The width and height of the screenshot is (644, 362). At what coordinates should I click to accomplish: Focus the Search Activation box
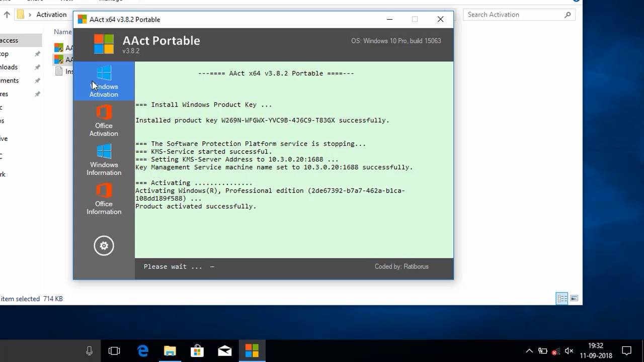point(519,15)
